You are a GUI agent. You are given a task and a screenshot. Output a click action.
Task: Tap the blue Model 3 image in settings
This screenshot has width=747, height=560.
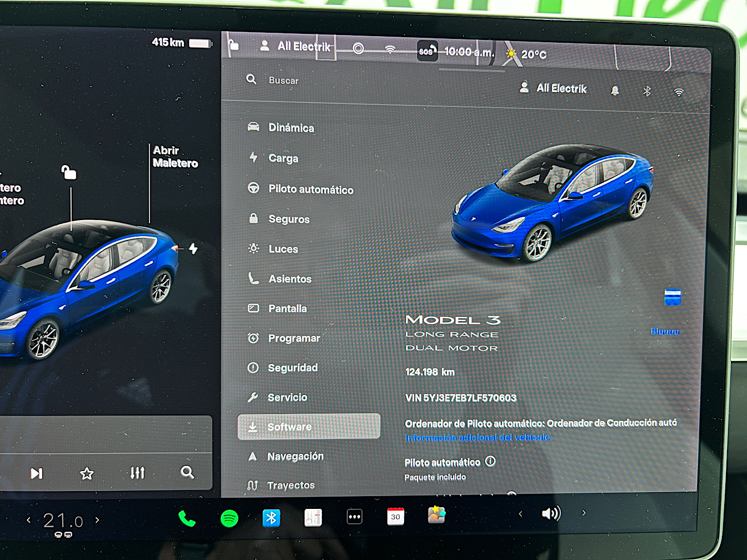(x=552, y=203)
